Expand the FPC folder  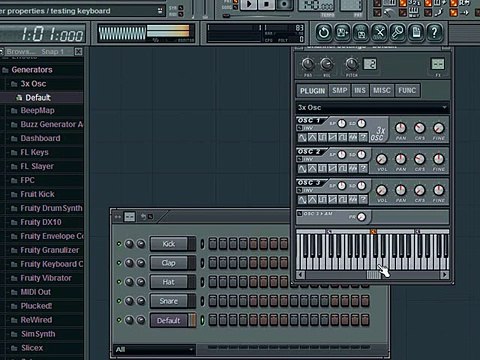(23, 180)
